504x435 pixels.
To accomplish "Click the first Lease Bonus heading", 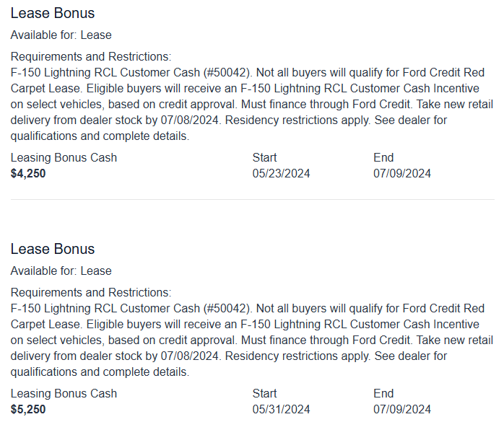I will pyautogui.click(x=53, y=14).
